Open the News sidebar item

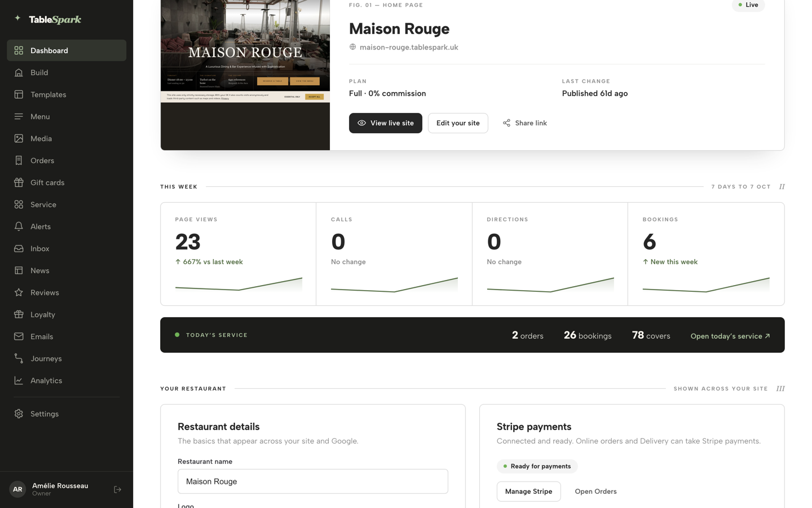pos(67,271)
